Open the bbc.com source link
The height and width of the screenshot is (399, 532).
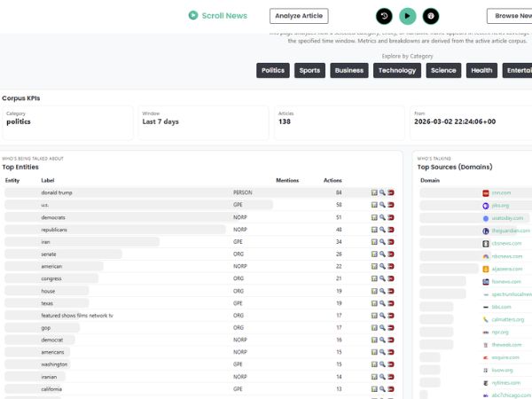point(501,307)
